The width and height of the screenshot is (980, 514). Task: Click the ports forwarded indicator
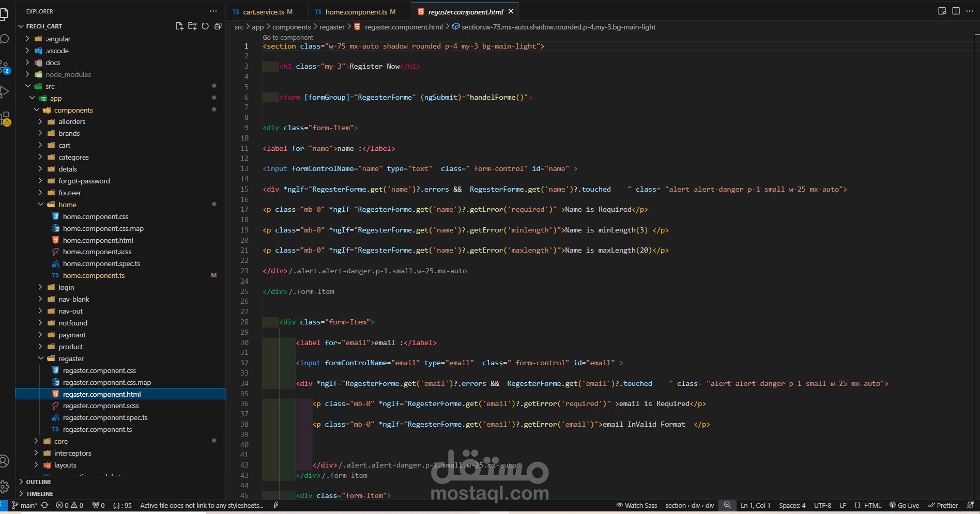coord(98,505)
